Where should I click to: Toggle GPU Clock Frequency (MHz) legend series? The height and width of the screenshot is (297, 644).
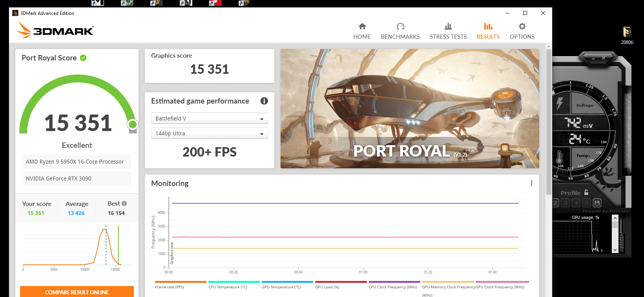click(502, 284)
